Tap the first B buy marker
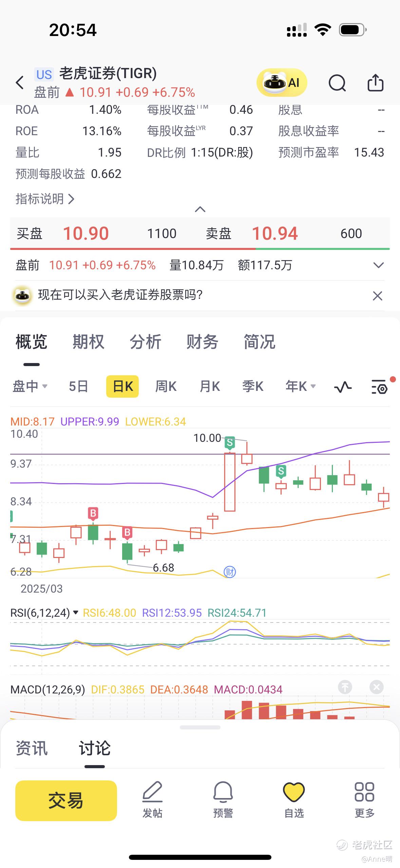Screen dimensions: 400x868 pos(93,513)
